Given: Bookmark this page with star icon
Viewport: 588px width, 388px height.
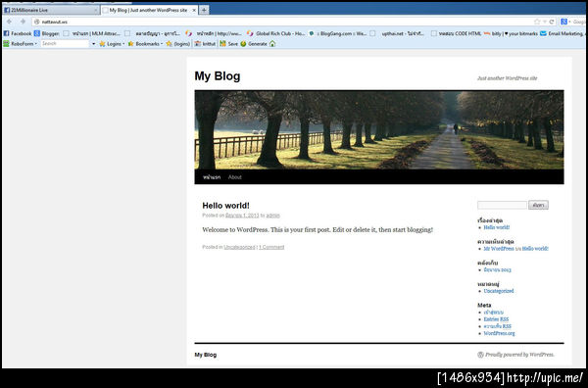Looking at the screenshot, I should 537,22.
